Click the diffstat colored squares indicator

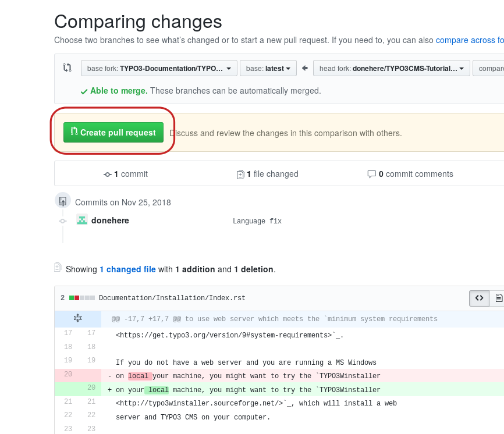point(82,298)
